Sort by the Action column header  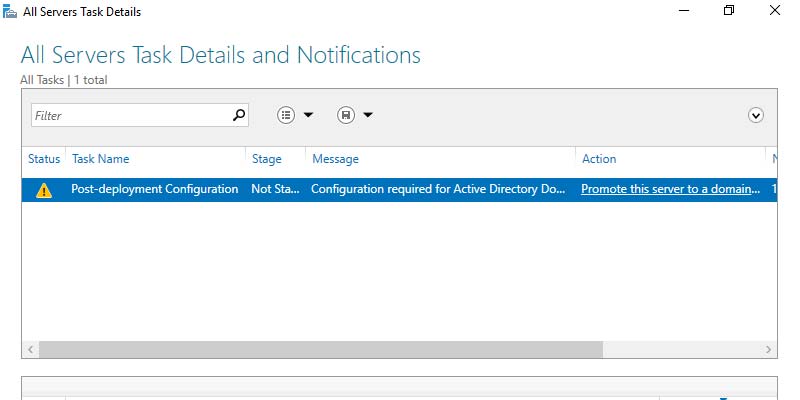[x=599, y=159]
